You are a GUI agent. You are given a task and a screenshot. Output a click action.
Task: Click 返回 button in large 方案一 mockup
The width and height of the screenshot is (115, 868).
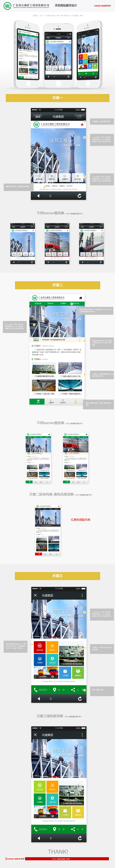[38, 117]
